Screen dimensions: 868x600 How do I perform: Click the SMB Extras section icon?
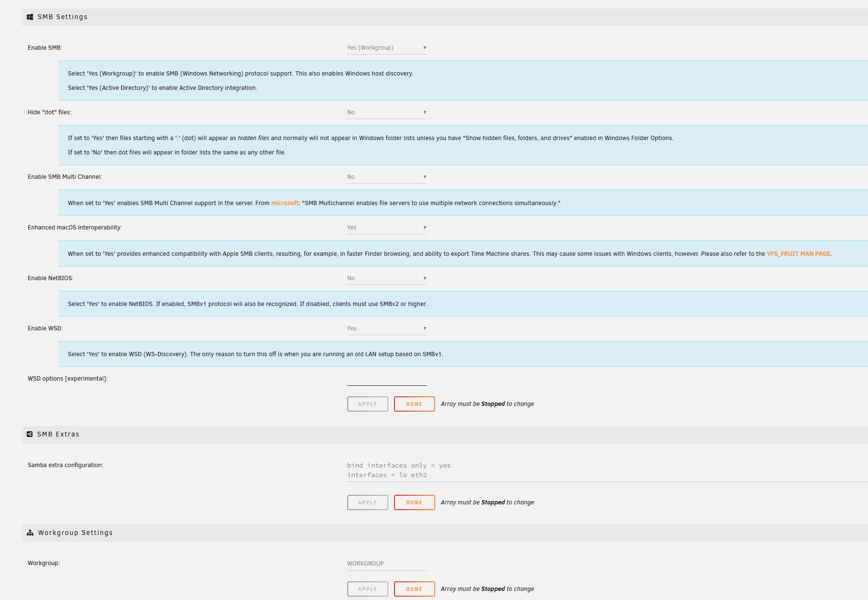(x=30, y=434)
